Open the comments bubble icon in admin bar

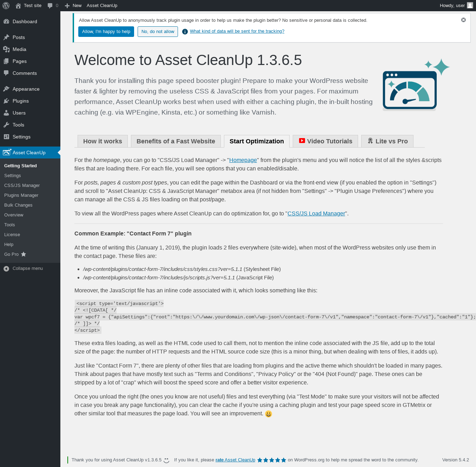(50, 6)
